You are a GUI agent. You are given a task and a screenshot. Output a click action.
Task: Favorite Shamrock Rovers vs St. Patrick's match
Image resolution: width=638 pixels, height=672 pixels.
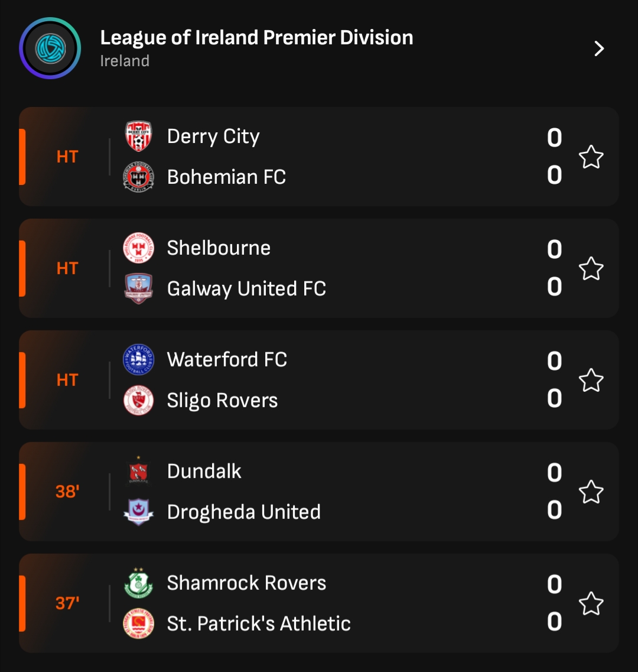click(591, 603)
